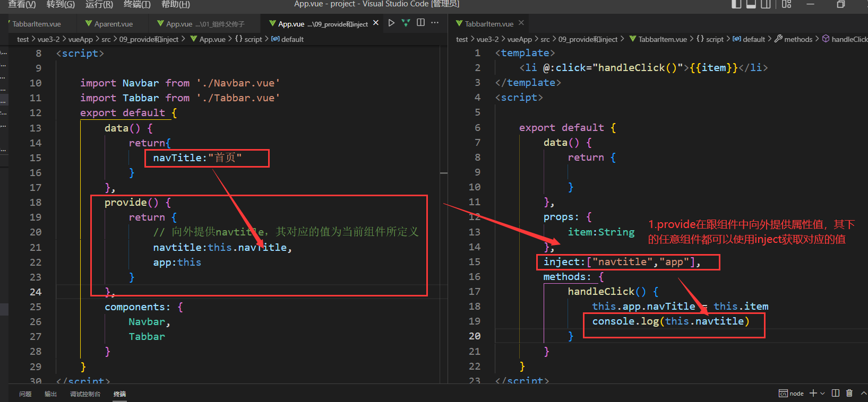The width and height of the screenshot is (868, 402).
Task: Toggle bottom panel layout icon
Action: tap(751, 4)
